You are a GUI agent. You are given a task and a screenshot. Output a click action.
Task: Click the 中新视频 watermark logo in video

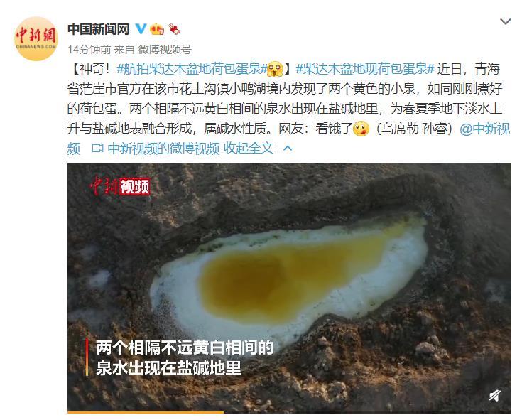tap(121, 186)
